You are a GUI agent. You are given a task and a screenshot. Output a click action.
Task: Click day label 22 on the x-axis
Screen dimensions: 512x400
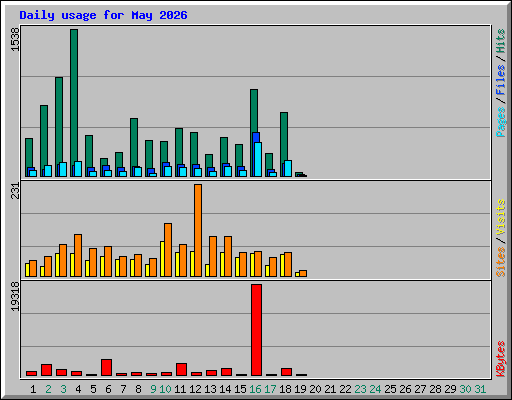[345, 389]
